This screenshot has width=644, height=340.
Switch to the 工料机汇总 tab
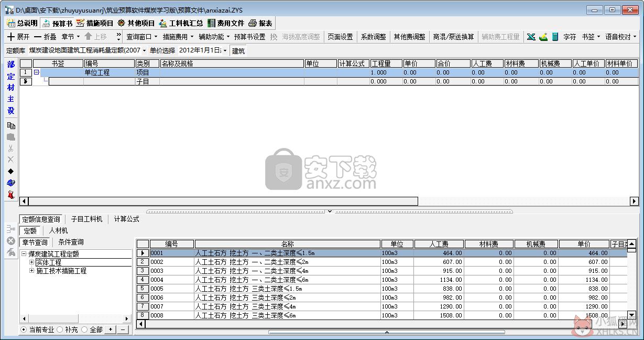pyautogui.click(x=181, y=23)
